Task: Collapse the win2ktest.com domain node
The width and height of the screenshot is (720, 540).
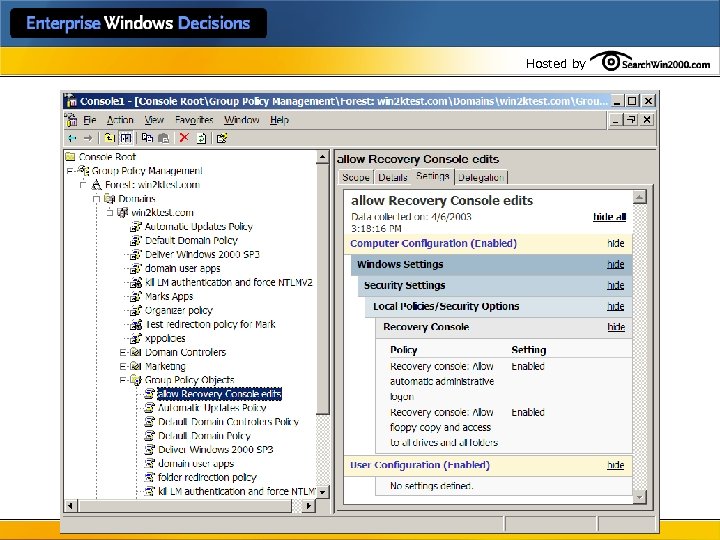Action: pos(109,213)
